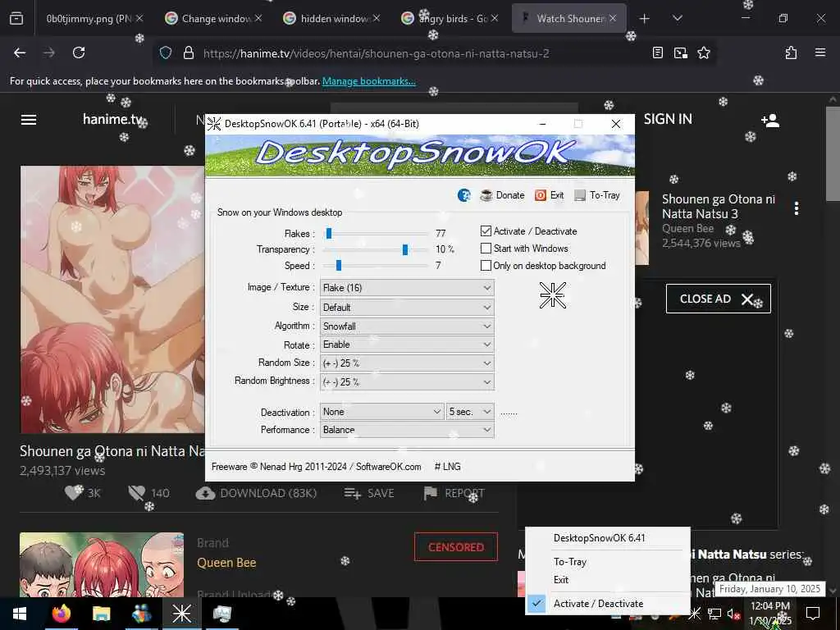Go back in Firefox navigation
The image size is (840, 630).
click(20, 52)
